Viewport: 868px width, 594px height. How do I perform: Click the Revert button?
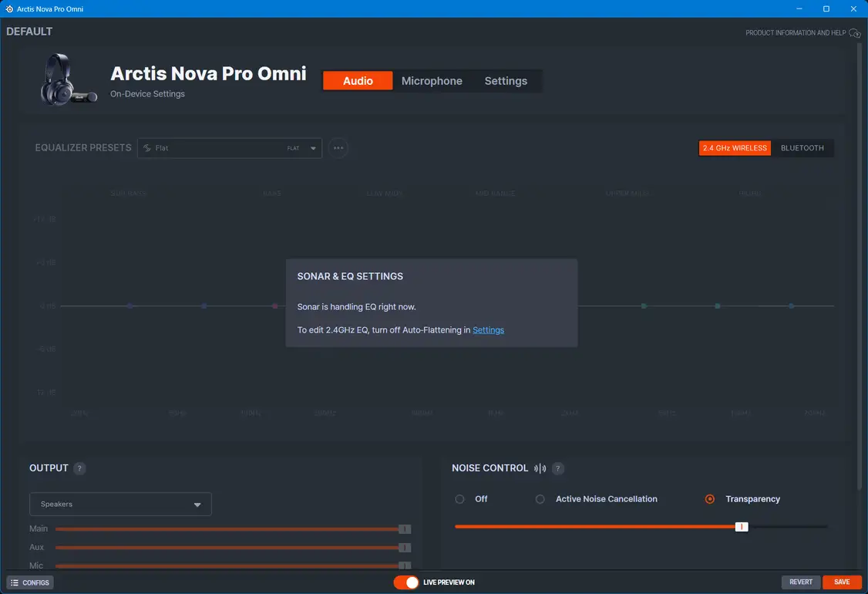(x=800, y=582)
